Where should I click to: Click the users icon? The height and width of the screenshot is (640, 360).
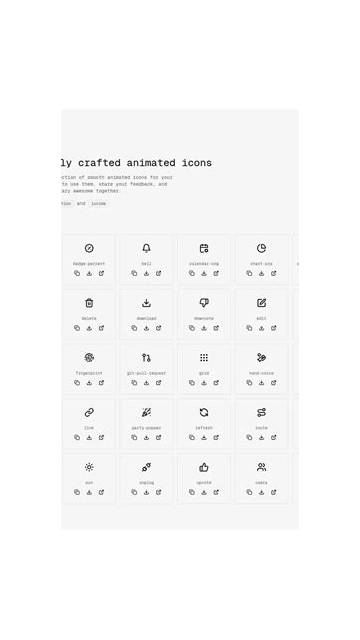[x=262, y=467]
